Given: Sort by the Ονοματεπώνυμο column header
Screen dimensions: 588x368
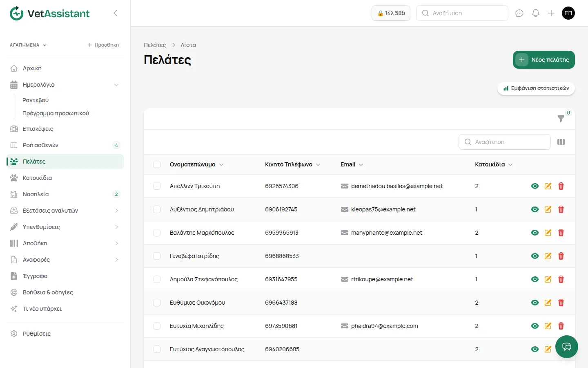Looking at the screenshot, I should point(196,164).
